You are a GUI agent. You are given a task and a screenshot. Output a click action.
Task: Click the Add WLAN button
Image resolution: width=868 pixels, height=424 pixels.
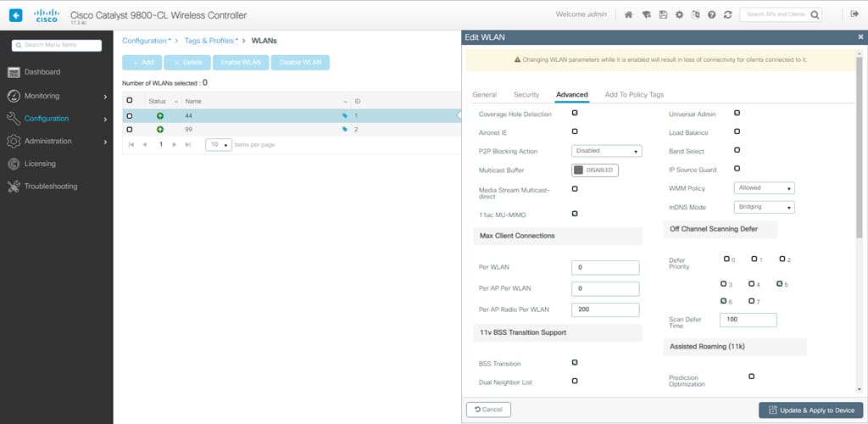pyautogui.click(x=142, y=63)
